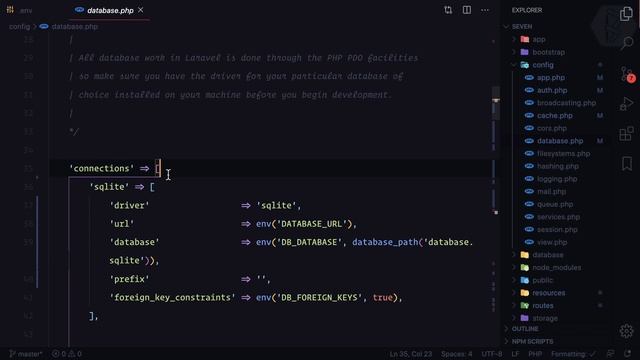Open mail.php file
Screen dimensions: 640x360
coord(551,191)
